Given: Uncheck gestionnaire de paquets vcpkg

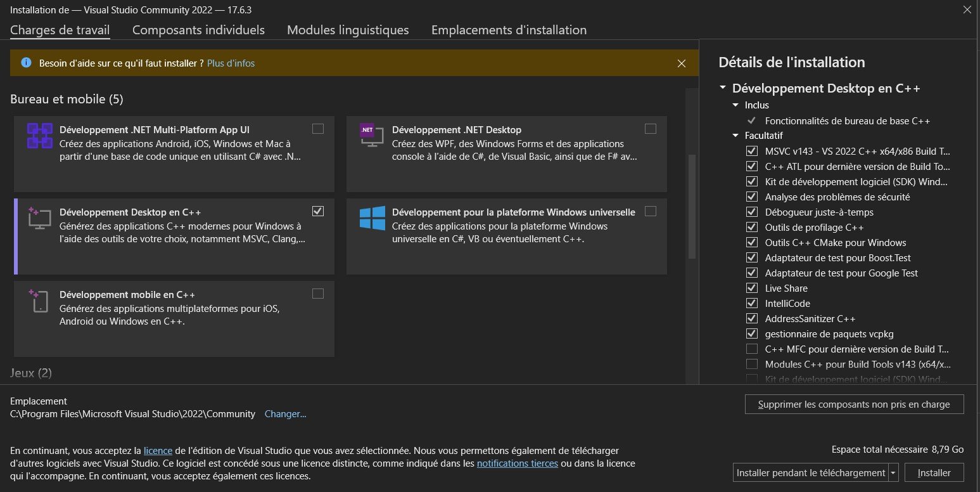Looking at the screenshot, I should click(x=752, y=333).
